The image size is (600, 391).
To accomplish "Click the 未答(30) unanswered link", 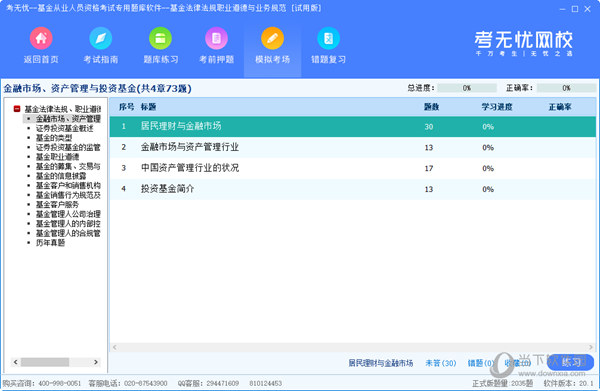I will (441, 363).
